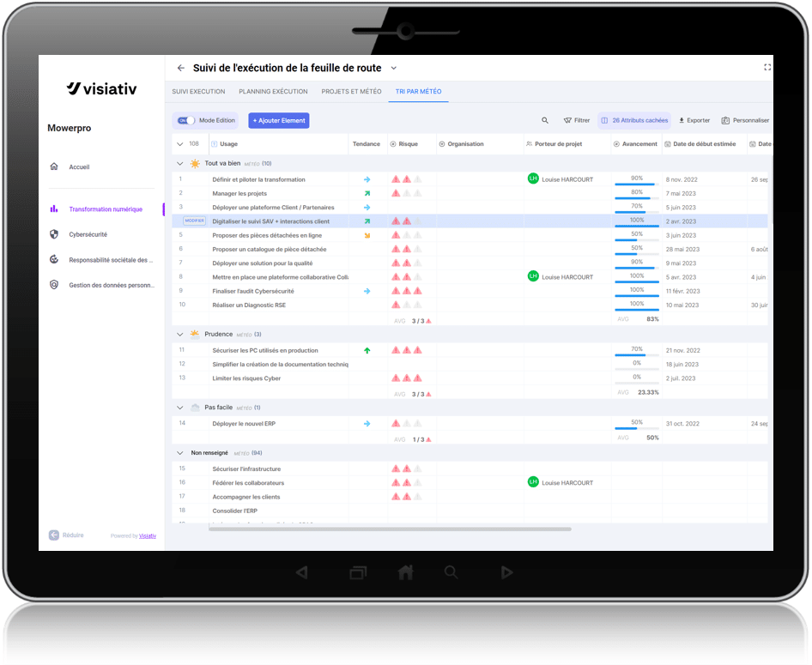This screenshot has height=665, width=812.
Task: Click the Ajouter Element button
Action: 279,121
